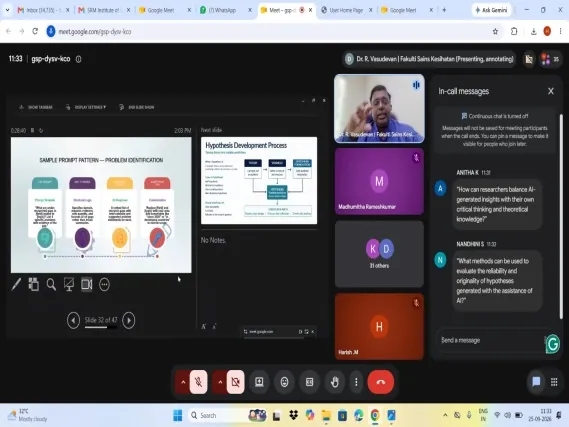569x427 pixels.
Task: Open the 31 others participant tile
Action: [x=379, y=254]
